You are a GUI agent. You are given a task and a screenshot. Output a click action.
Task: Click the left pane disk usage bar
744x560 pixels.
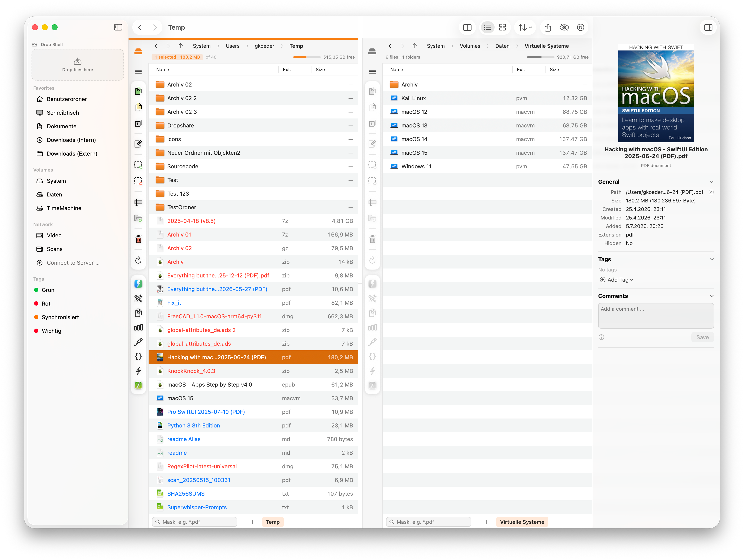[306, 57]
